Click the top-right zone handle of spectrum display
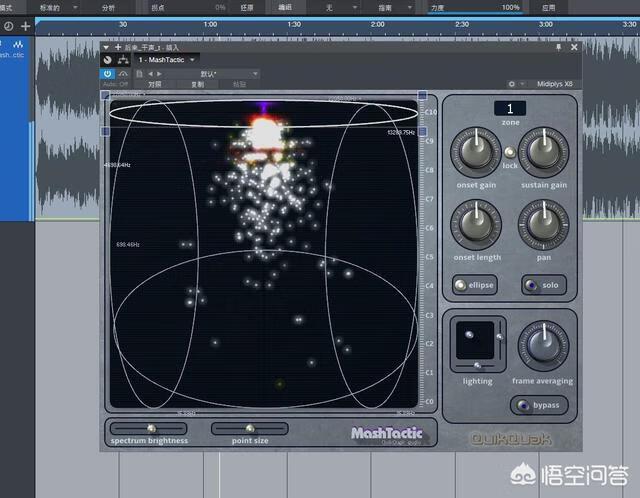640x498 pixels. (x=422, y=95)
